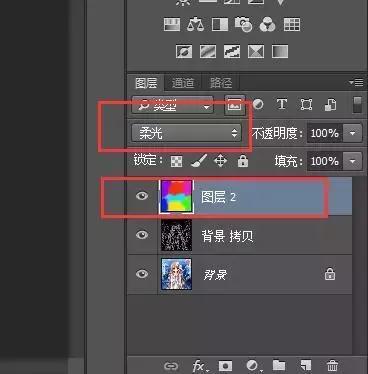Switch to the 通道 tab
The width and height of the screenshot is (368, 374).
click(183, 83)
